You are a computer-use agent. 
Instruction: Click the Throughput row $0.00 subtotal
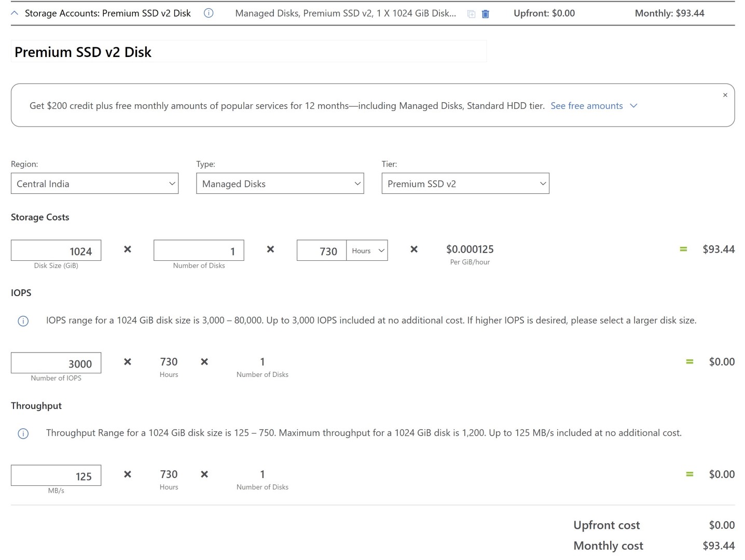tap(722, 474)
